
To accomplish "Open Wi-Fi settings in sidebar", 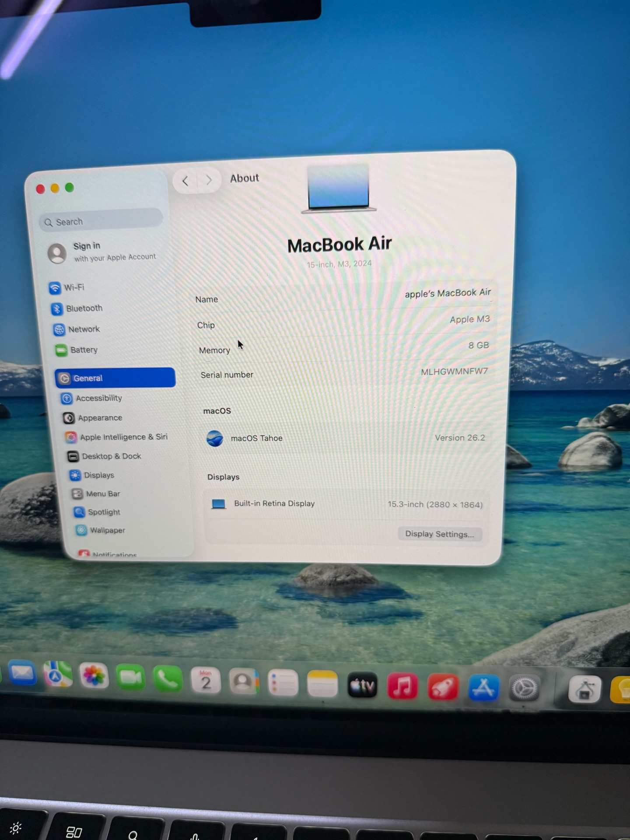I will (x=66, y=287).
